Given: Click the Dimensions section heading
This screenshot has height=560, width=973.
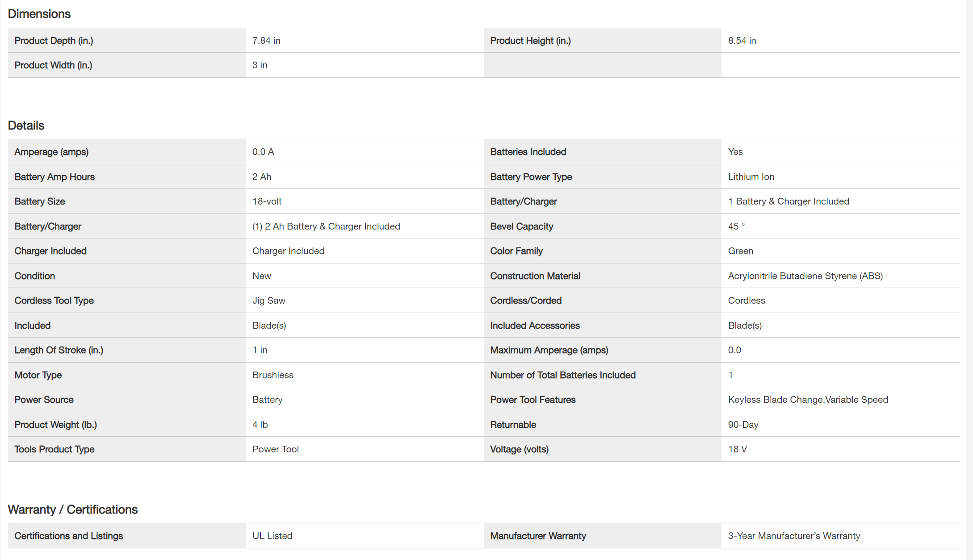Looking at the screenshot, I should click(x=39, y=14).
